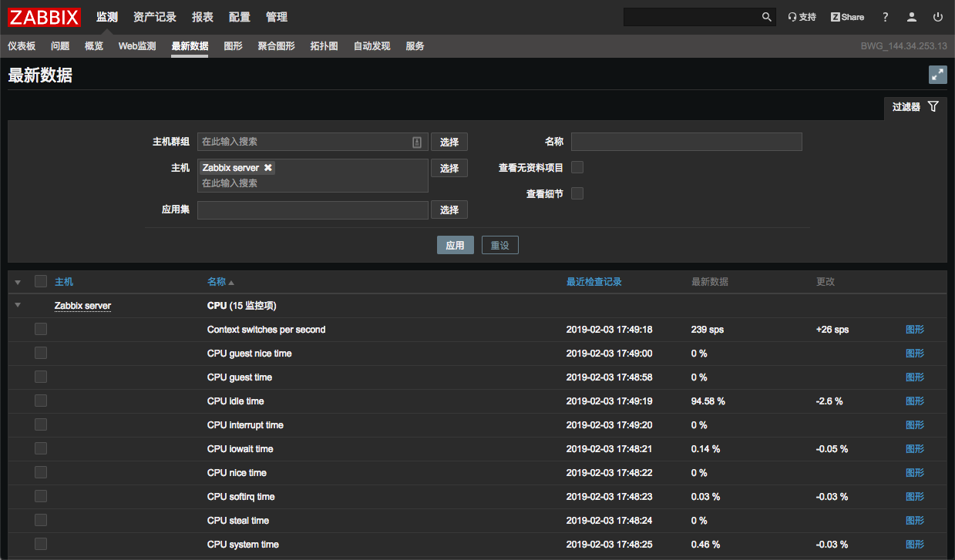Check the Context switches per second row
Image resolution: width=955 pixels, height=560 pixels.
coord(41,330)
